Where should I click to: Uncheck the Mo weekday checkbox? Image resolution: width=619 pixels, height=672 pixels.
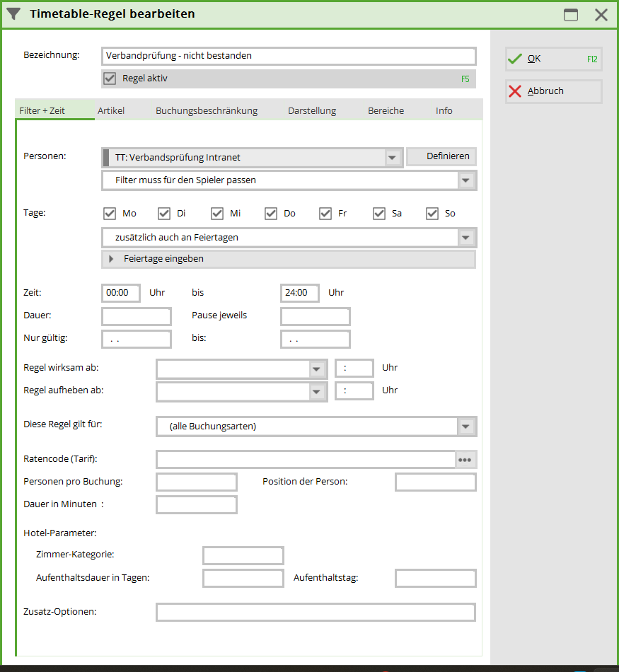[110, 213]
